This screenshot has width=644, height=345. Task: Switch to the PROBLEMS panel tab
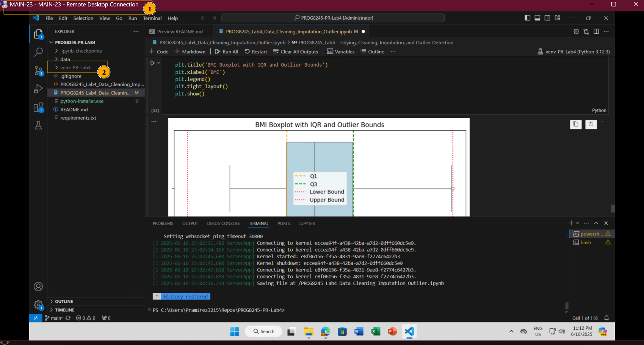point(163,223)
